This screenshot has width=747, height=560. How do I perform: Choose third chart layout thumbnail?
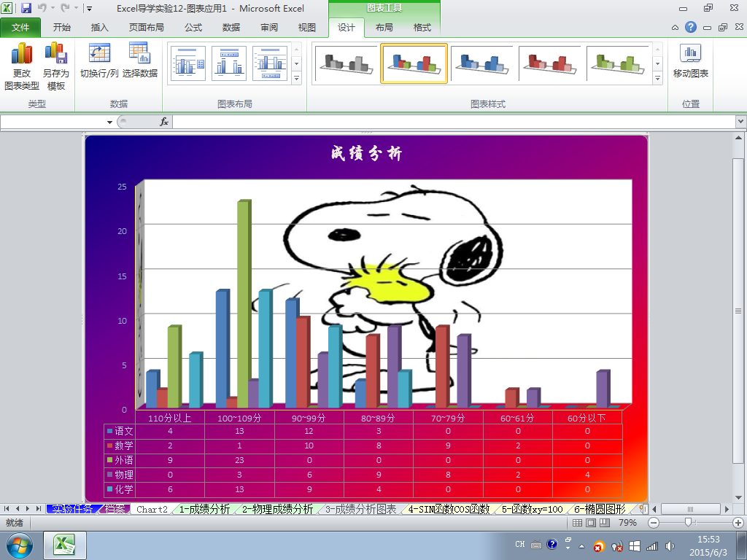click(x=270, y=63)
